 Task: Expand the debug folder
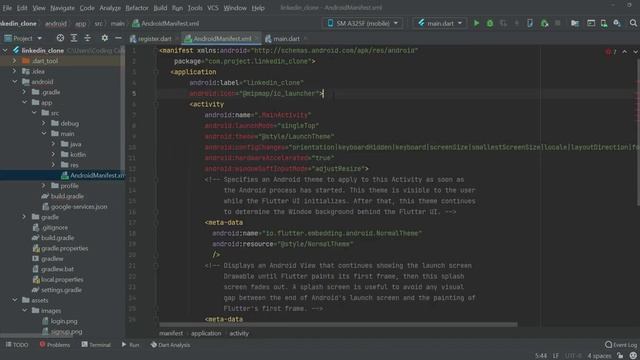click(44, 123)
